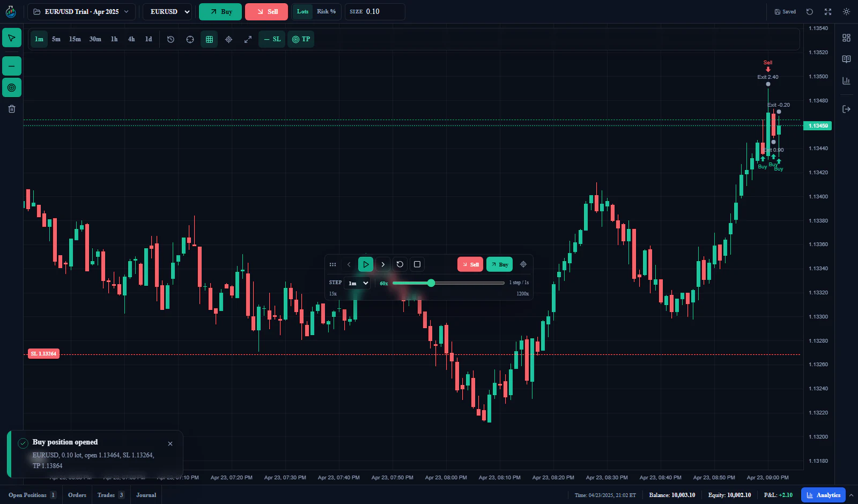The height and width of the screenshot is (504, 858).
Task: Open the Open Positions tab
Action: pyautogui.click(x=32, y=495)
